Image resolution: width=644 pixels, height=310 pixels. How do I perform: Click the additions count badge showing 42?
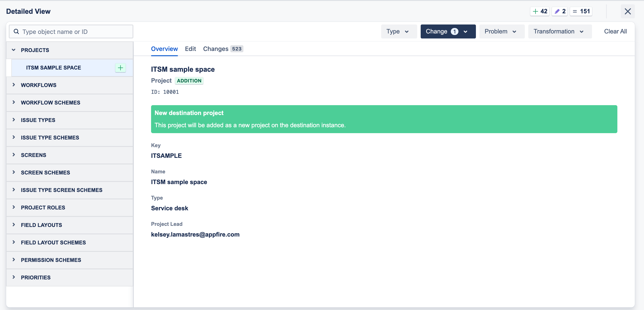(539, 11)
